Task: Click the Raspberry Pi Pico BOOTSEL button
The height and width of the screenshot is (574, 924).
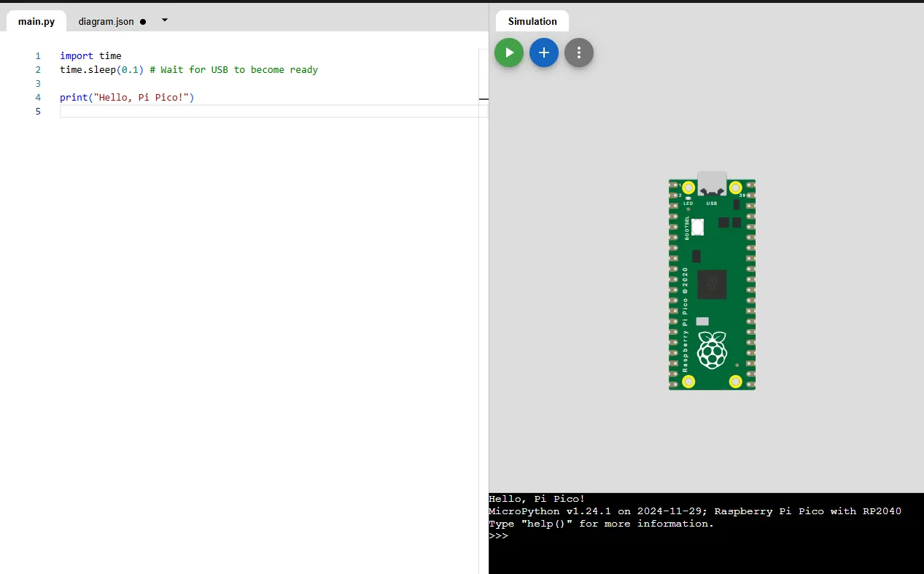Action: click(x=697, y=227)
